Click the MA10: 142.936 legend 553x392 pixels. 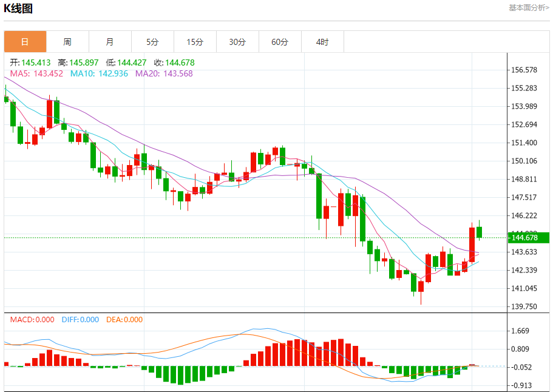pyautogui.click(x=99, y=73)
